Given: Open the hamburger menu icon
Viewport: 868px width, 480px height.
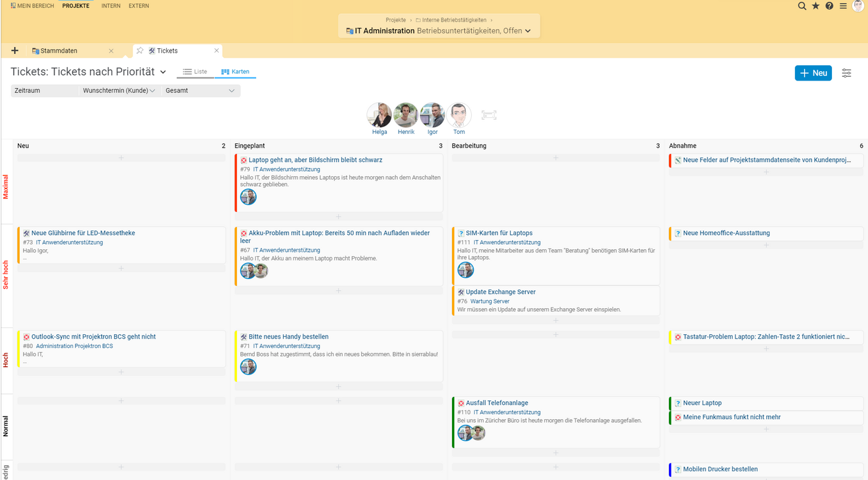Looking at the screenshot, I should 843,6.
